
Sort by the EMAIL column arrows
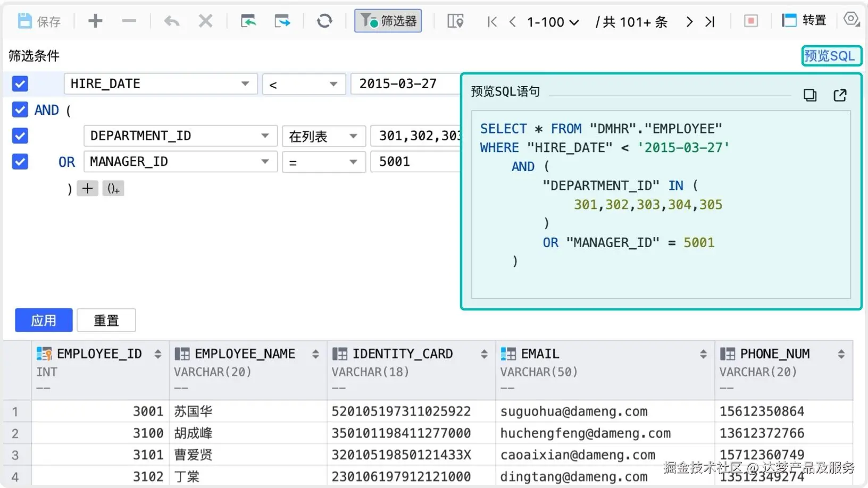coord(703,354)
